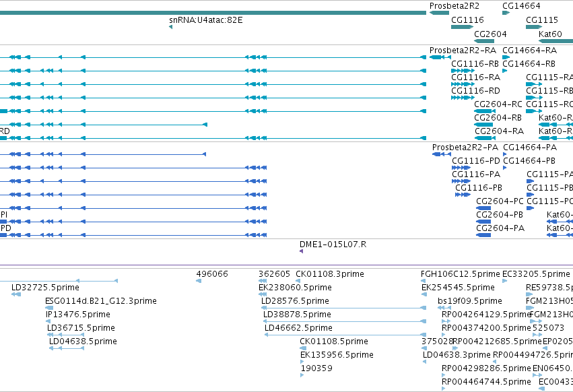Click the CG1116 gene bar glyph

(x=463, y=27)
